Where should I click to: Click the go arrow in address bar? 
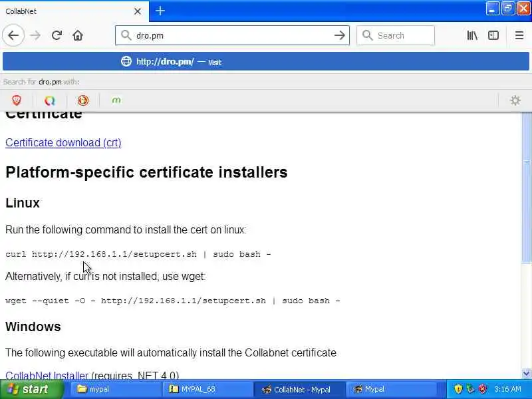339,35
